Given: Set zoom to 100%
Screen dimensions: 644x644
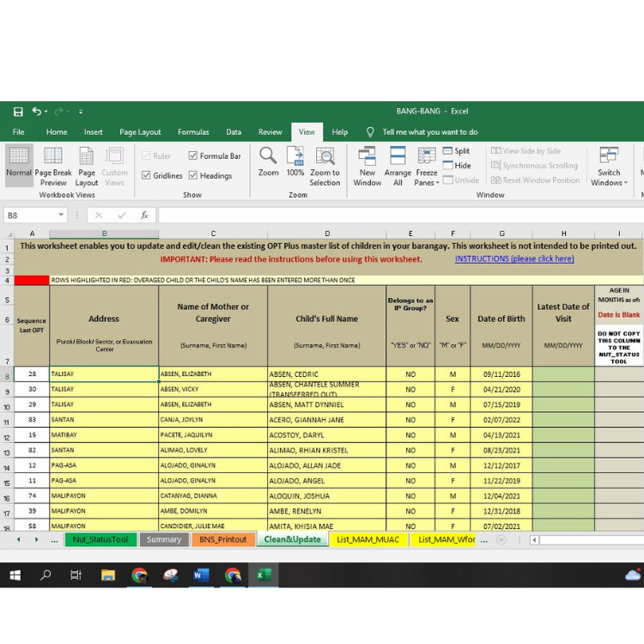Looking at the screenshot, I should [295, 162].
